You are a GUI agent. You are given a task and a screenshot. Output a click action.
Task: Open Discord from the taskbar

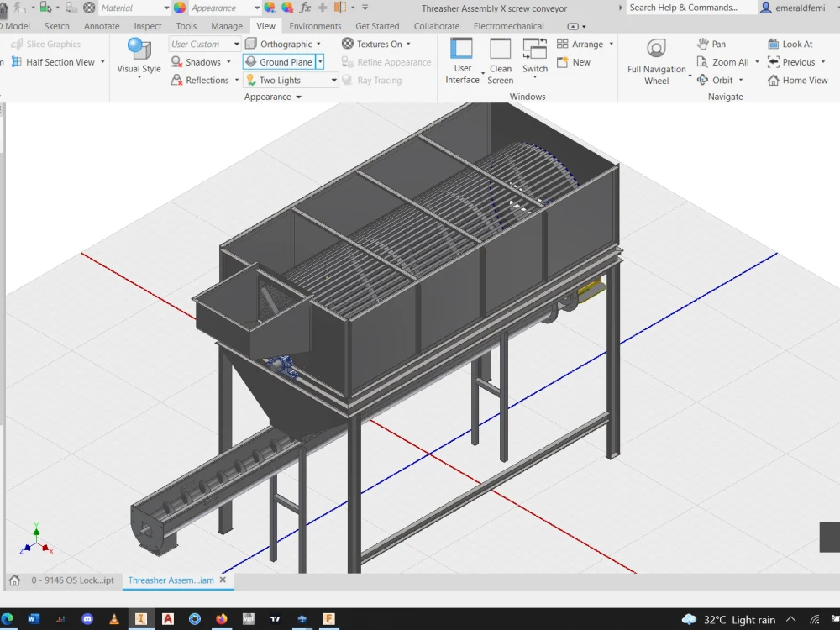coord(87,619)
